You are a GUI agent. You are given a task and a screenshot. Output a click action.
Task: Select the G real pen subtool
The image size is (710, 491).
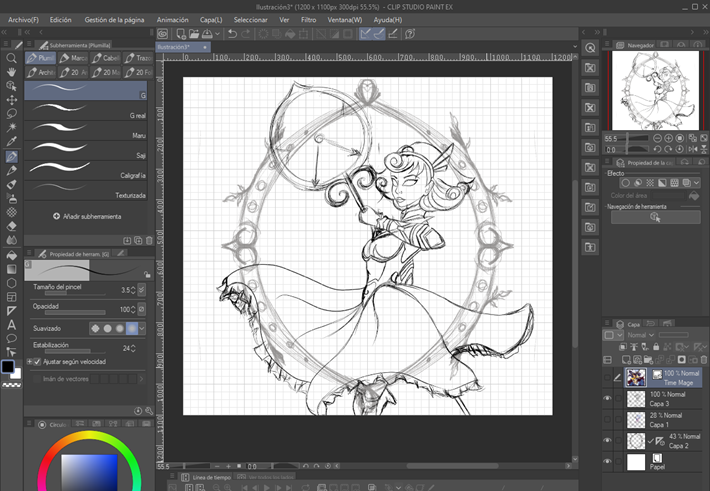[86, 111]
